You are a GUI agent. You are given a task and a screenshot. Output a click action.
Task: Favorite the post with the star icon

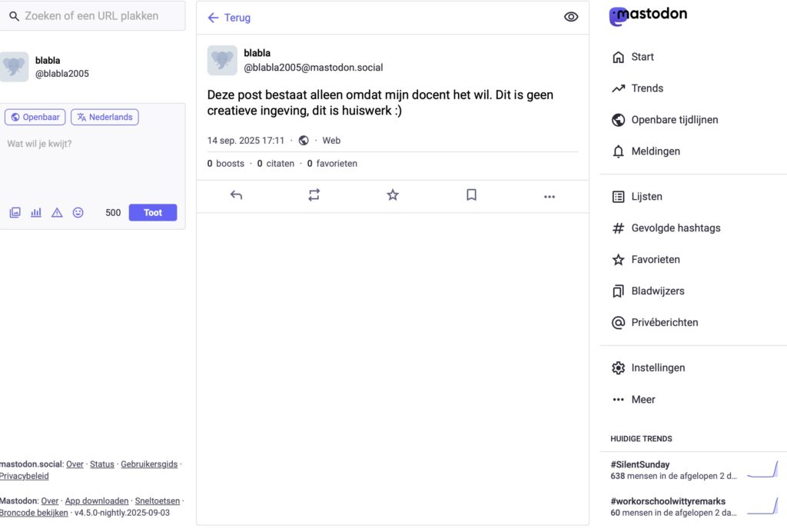(x=393, y=195)
